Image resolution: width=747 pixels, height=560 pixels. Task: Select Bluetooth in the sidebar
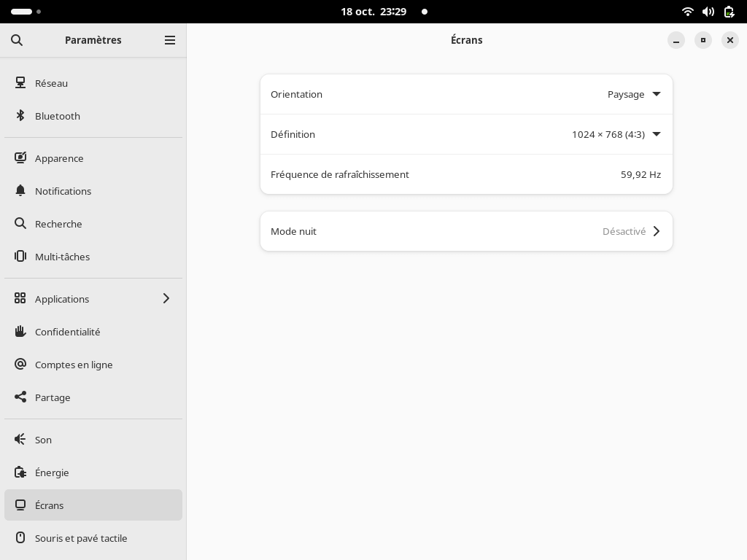[93, 116]
